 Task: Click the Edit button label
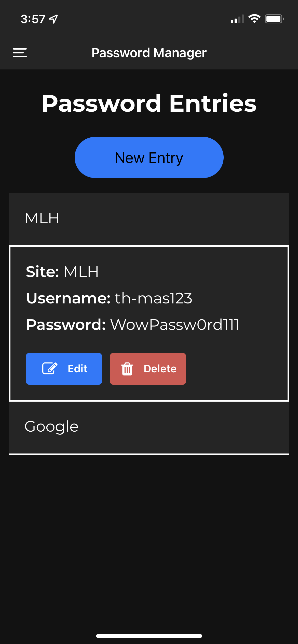pyautogui.click(x=77, y=369)
